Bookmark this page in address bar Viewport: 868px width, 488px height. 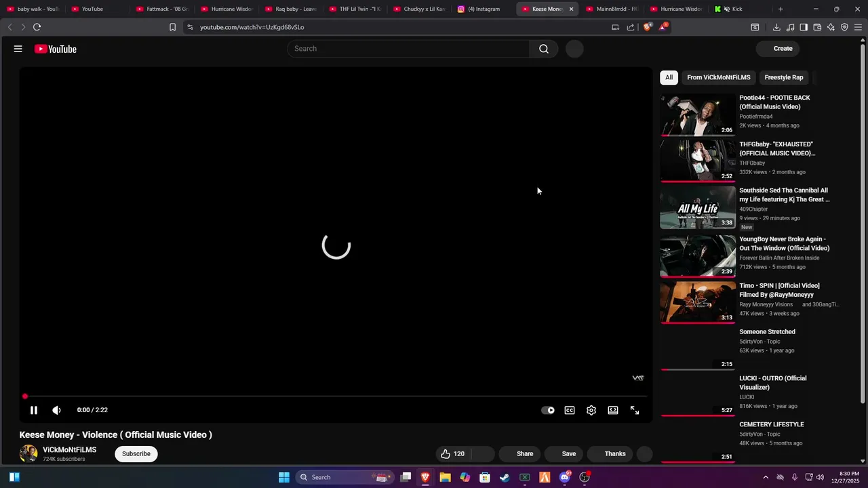(x=172, y=27)
